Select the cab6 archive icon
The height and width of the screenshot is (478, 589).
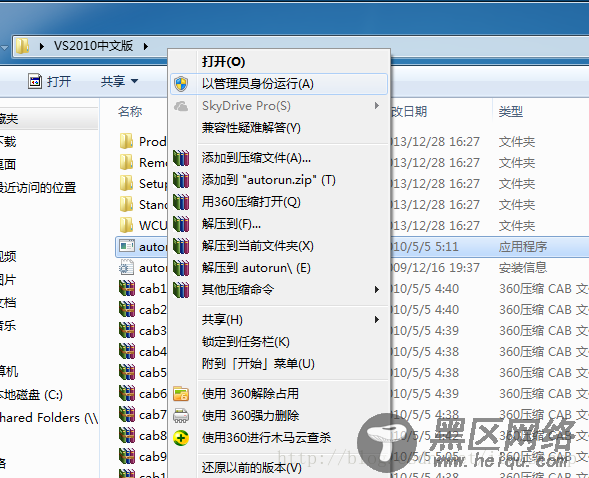click(x=127, y=394)
